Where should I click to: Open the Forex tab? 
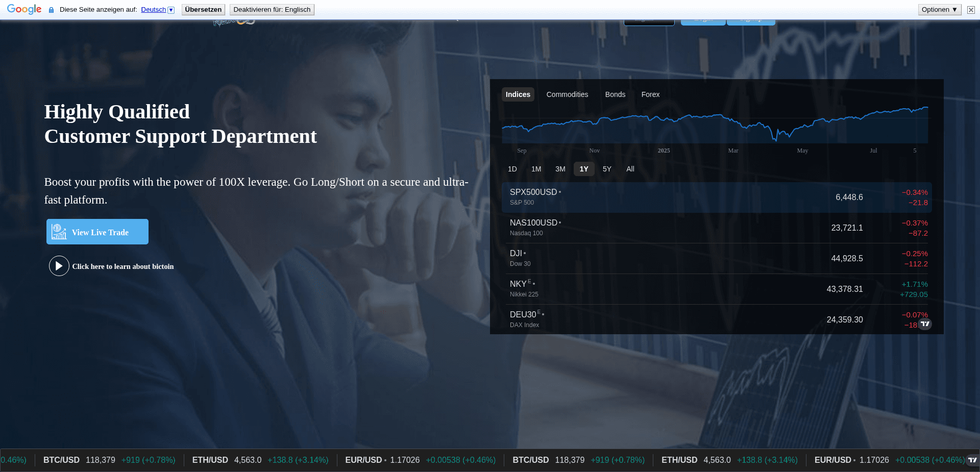click(650, 94)
